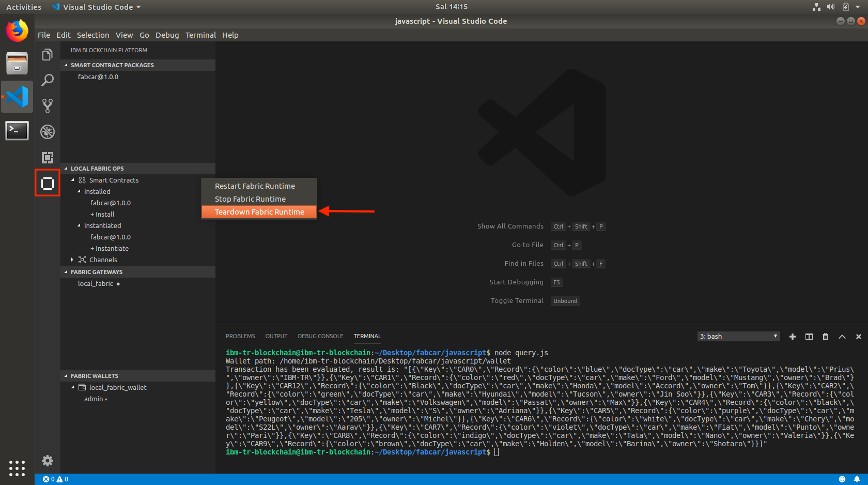Viewport: 868px width, 485px height.
Task: Open errors and warnings count in status bar
Action: (x=55, y=479)
